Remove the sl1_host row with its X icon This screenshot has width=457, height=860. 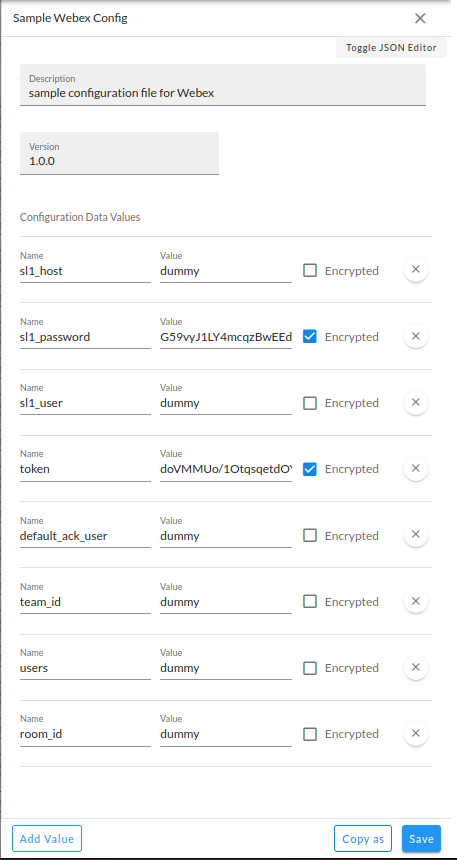point(415,270)
